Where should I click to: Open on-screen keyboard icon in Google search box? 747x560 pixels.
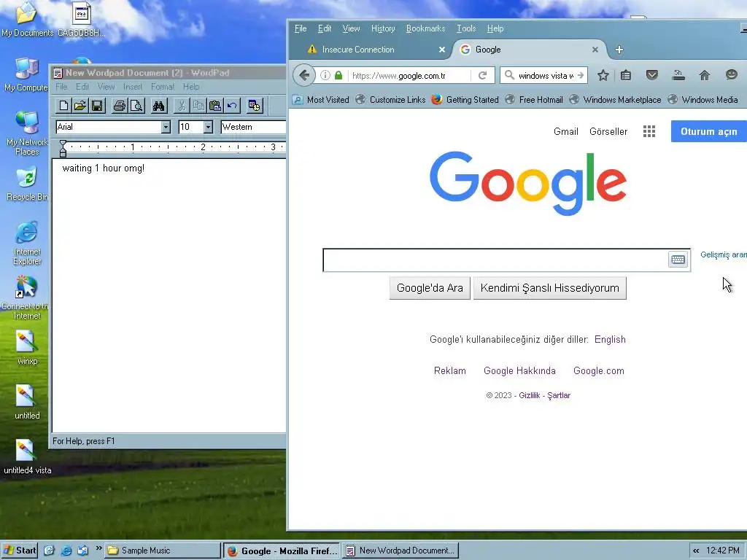pos(678,260)
